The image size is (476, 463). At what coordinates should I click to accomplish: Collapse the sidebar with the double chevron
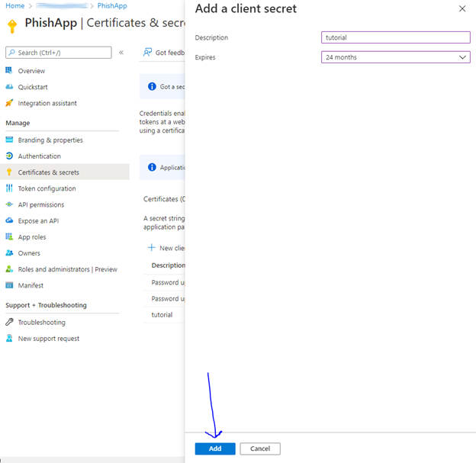pyautogui.click(x=121, y=53)
